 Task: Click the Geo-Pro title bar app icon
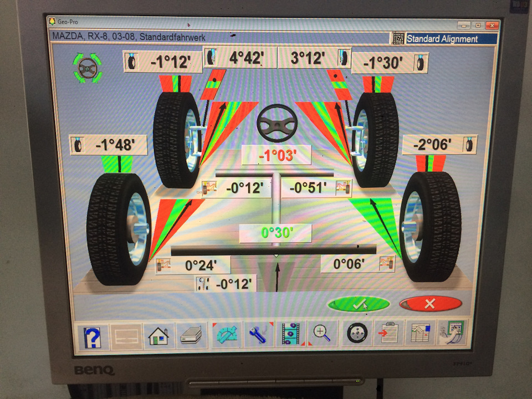click(52, 22)
